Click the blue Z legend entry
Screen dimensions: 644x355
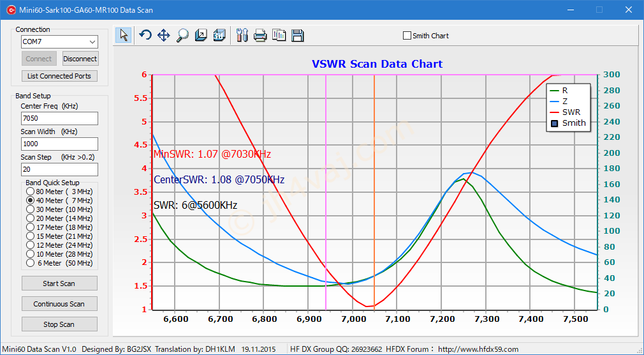click(x=559, y=101)
